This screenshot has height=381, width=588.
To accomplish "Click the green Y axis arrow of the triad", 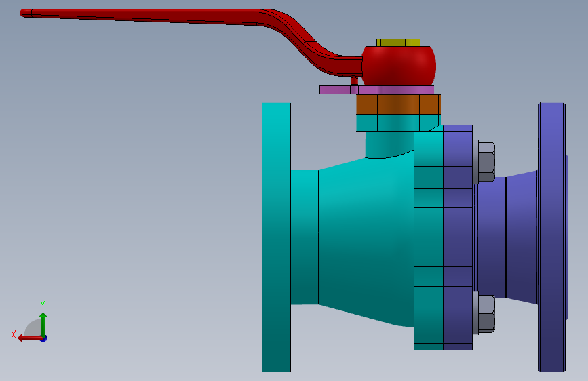I will (x=43, y=324).
